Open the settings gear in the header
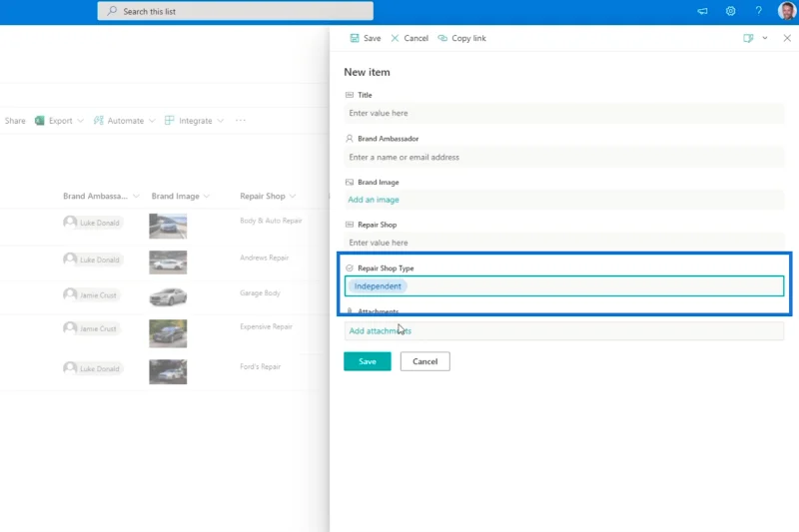 730,11
